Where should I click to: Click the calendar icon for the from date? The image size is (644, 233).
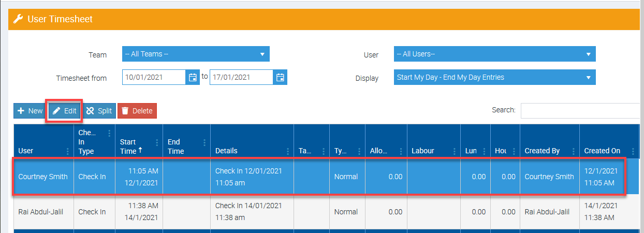coord(193,78)
